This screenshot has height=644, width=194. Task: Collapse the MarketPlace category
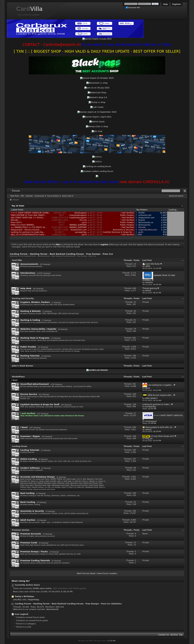pos(183,377)
